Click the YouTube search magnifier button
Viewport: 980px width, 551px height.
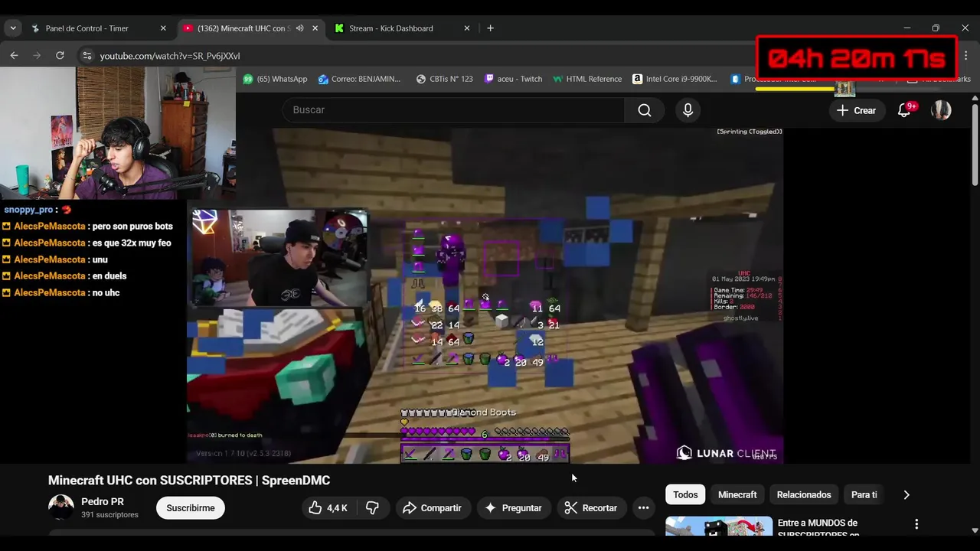[x=645, y=110]
